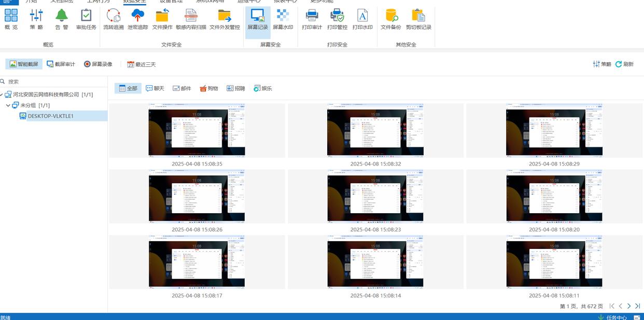Screen dimensions: 644x320
Task: Open 剪切板记录 clipboard records
Action: pos(418,20)
